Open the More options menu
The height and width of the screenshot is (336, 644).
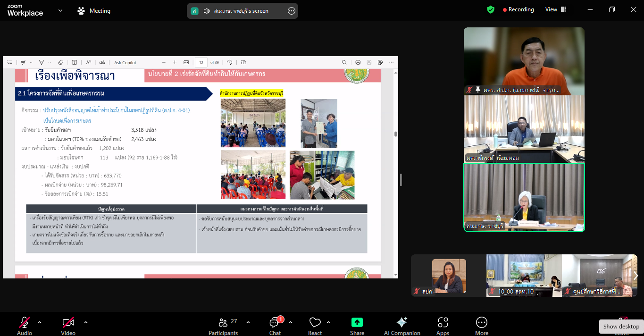tap(481, 326)
